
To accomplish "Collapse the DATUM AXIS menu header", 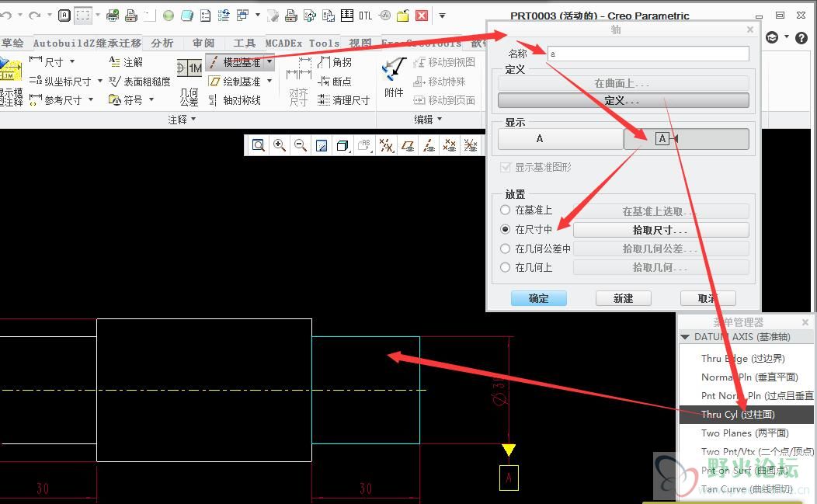I will click(x=685, y=337).
